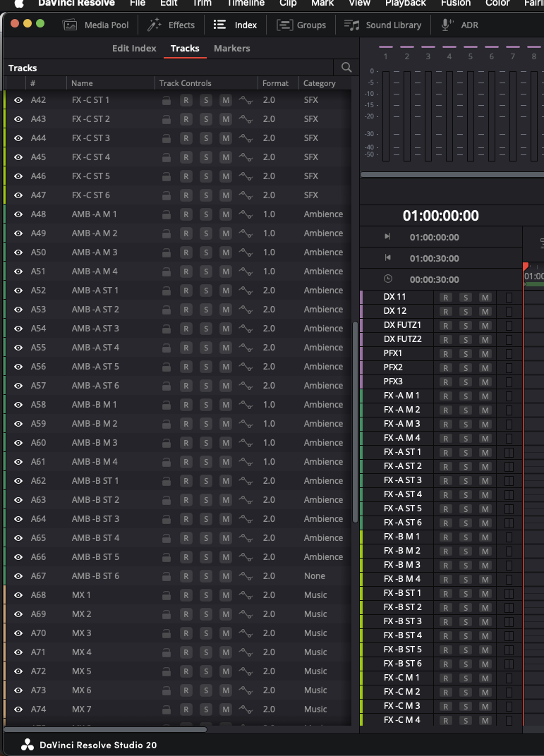This screenshot has width=544, height=756.
Task: Click the SFX category of track A42
Action: tap(311, 100)
